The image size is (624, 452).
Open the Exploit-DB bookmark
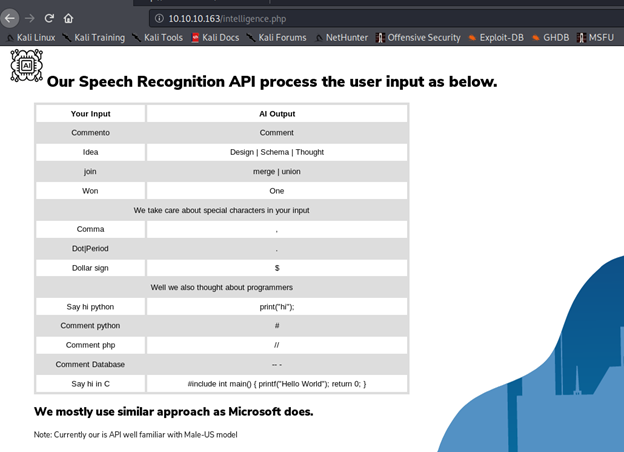click(x=495, y=38)
